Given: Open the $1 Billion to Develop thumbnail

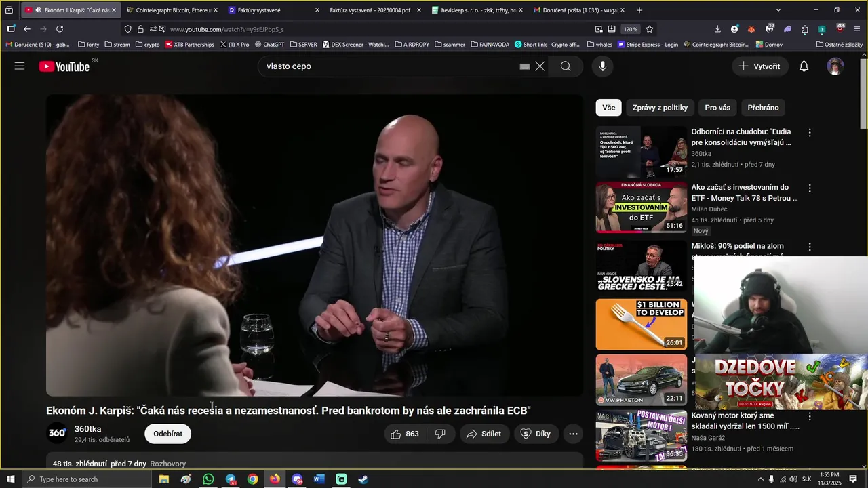Looking at the screenshot, I should point(641,324).
